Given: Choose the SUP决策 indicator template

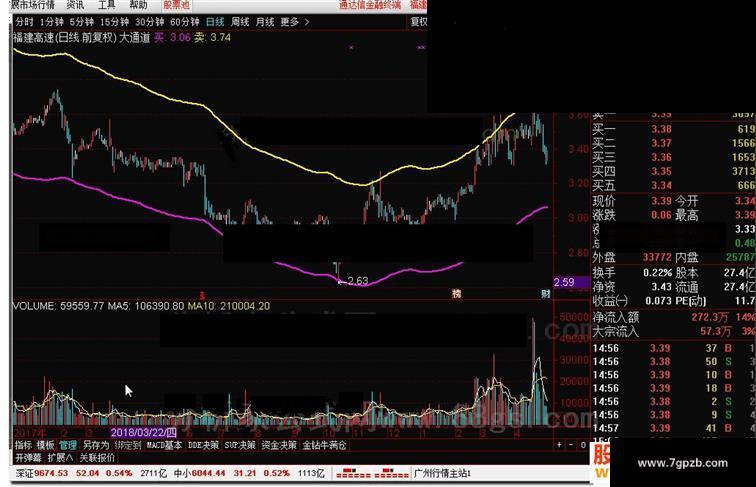Looking at the screenshot, I should tap(240, 445).
